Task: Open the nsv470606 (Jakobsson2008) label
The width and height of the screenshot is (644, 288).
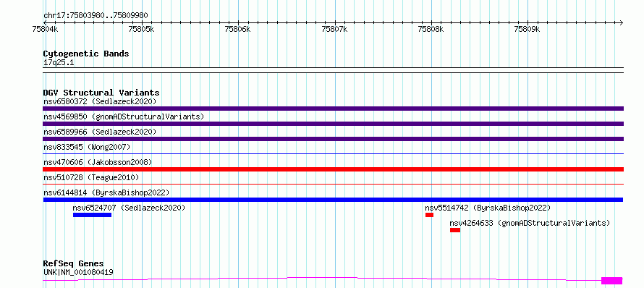Action: point(98,162)
